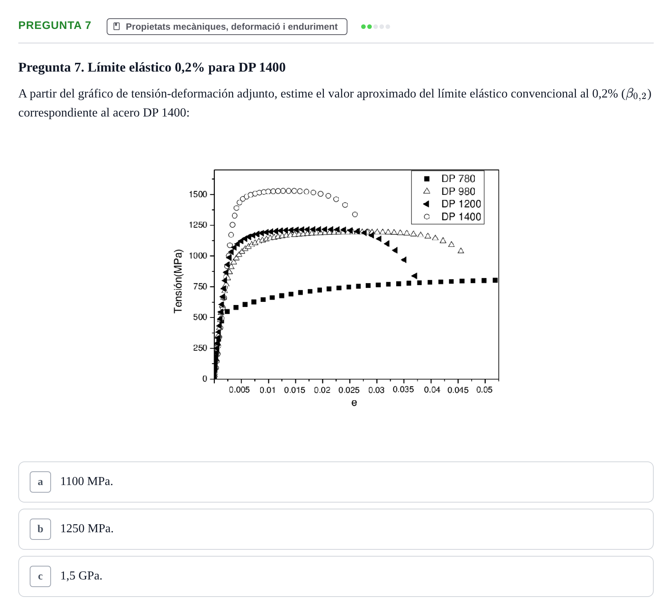672x616 pixels.
Task: Select answer option c, 1,5 GPa
Action: (x=336, y=576)
